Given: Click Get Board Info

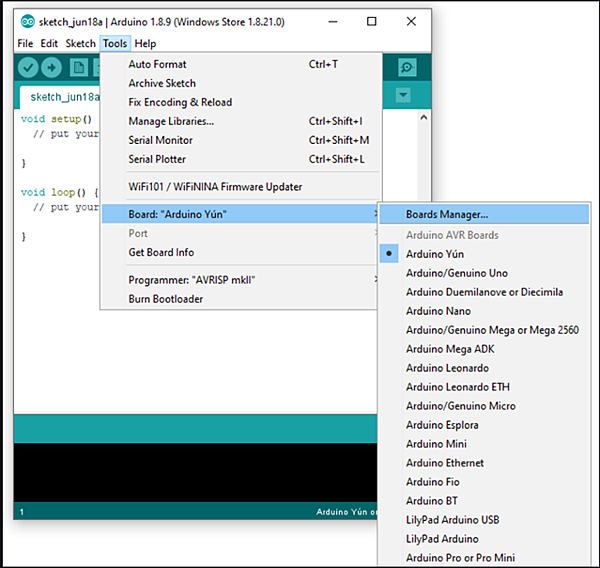Looking at the screenshot, I should (x=240, y=252).
